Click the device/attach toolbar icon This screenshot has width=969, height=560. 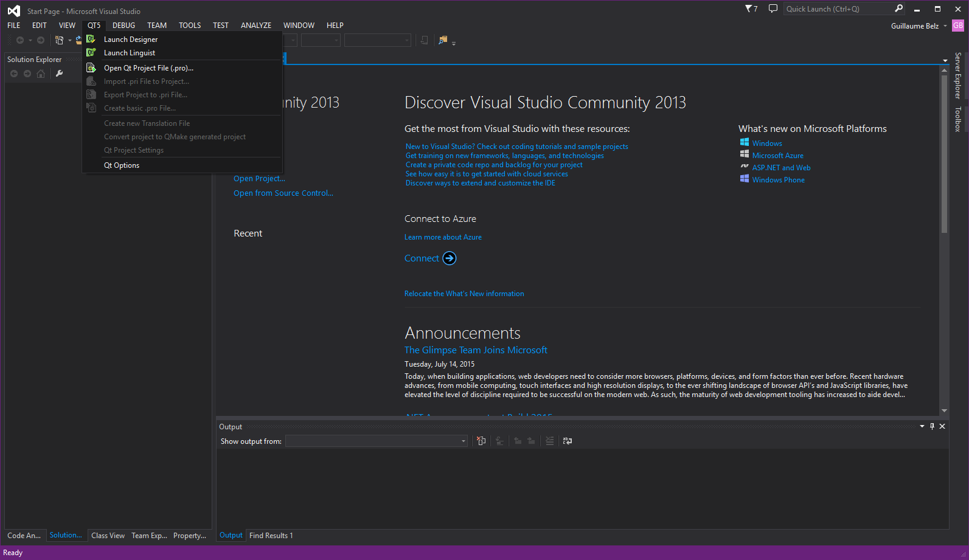click(425, 40)
